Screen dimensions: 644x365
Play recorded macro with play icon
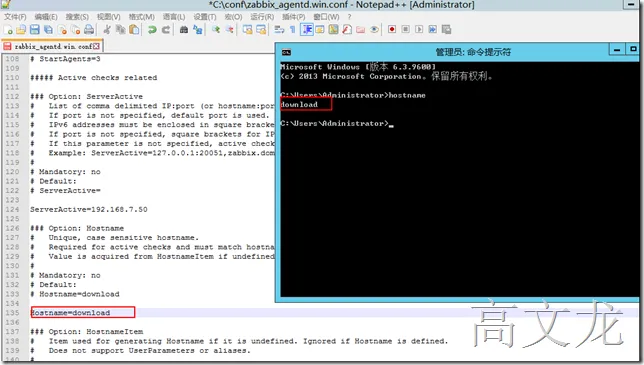(x=419, y=29)
